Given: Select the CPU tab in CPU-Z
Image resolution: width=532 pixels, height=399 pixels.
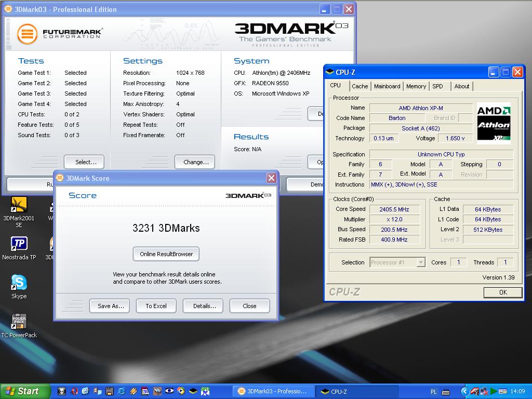Looking at the screenshot, I should 335,85.
